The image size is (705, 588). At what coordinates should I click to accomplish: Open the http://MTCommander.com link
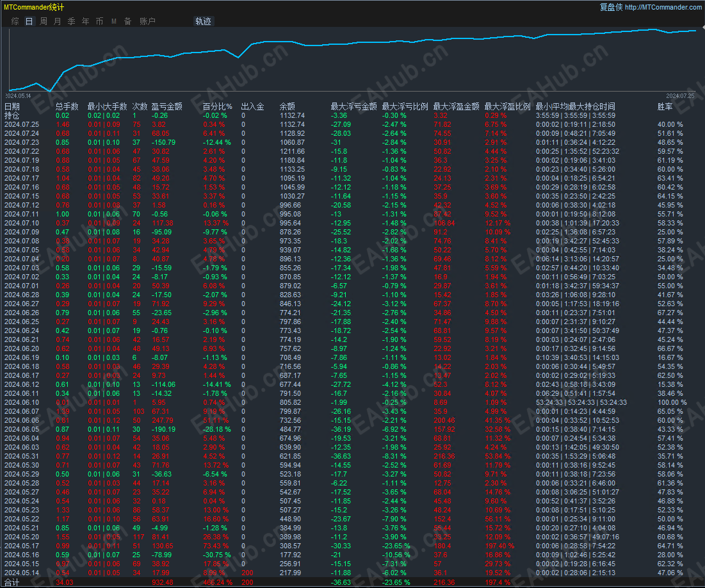(x=663, y=7)
